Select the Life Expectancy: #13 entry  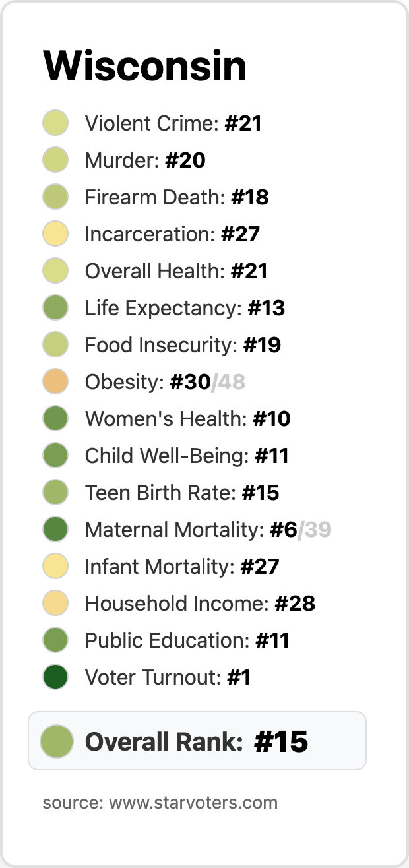(185, 308)
